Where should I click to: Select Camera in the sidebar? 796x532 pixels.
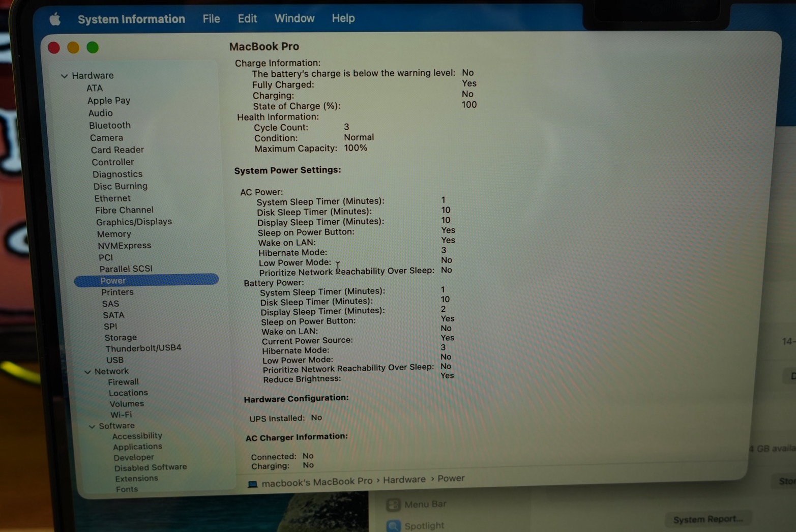(x=106, y=138)
